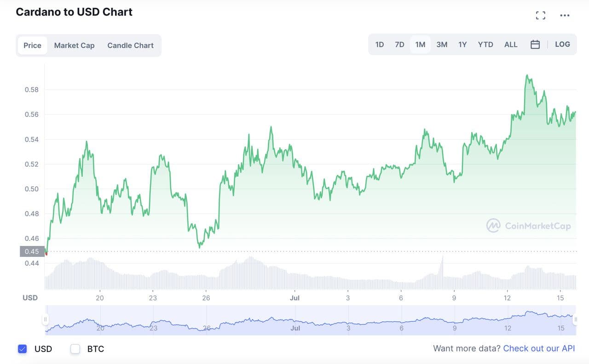This screenshot has height=364, width=589.
Task: Select the 3M time range
Action: 442,45
